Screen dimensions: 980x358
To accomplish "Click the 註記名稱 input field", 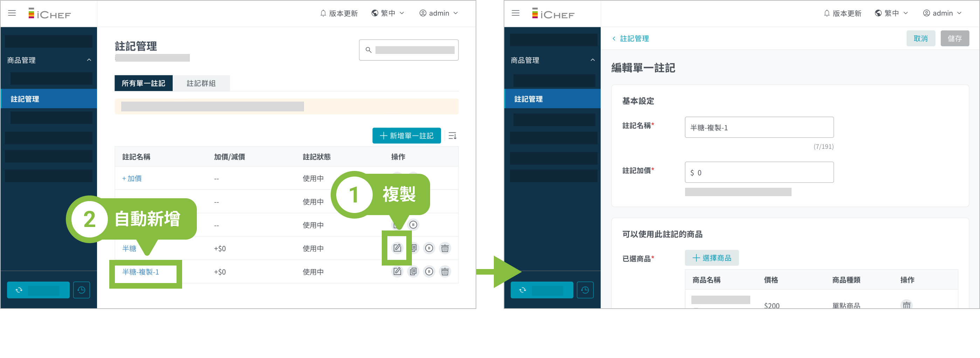I will [x=759, y=128].
